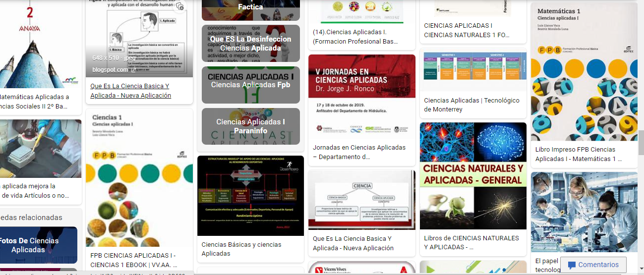Screen dimensions: 644x275
Task: Open 'Ciencias Aplicadas | Tecnológico de Monterrey' link
Action: pos(471,105)
